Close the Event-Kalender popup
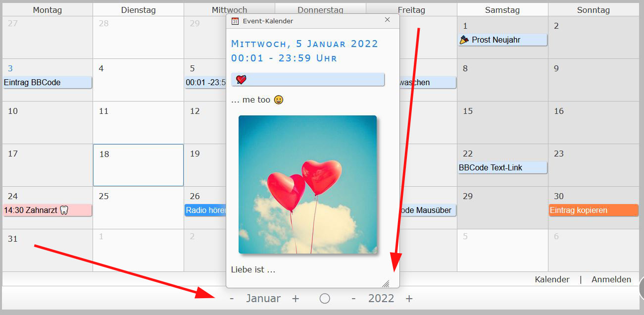 pos(388,20)
